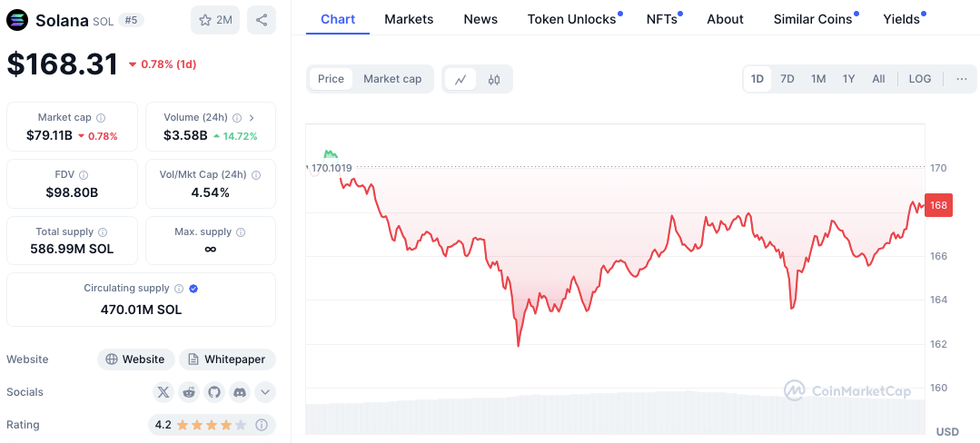Switch to line chart view icon
This screenshot has width=980, height=443.
pos(460,79)
